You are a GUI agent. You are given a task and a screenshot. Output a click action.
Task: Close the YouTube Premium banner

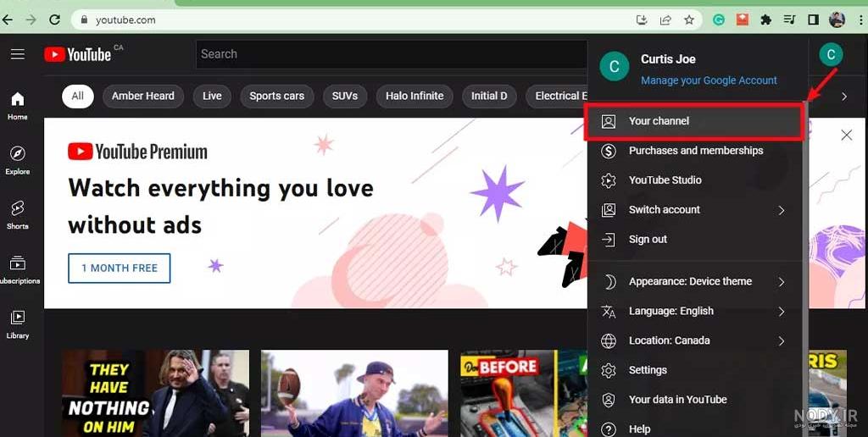point(847,135)
